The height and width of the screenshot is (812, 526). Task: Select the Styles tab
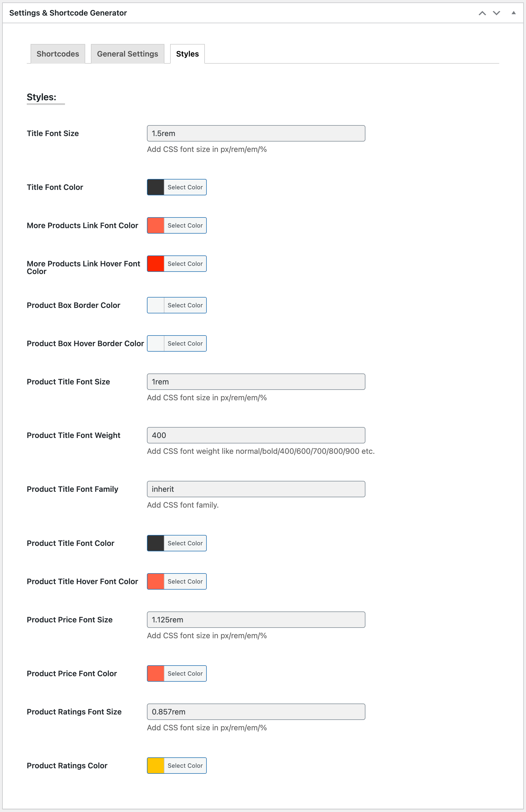pyautogui.click(x=187, y=54)
